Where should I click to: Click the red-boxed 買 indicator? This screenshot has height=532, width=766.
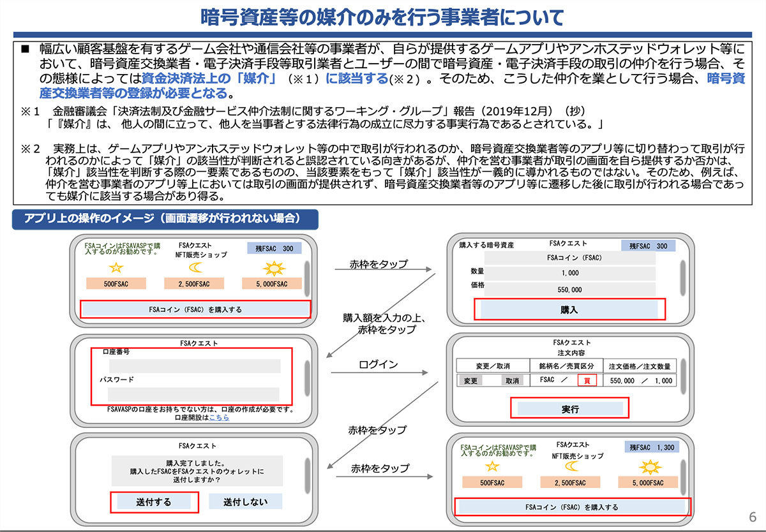point(587,380)
